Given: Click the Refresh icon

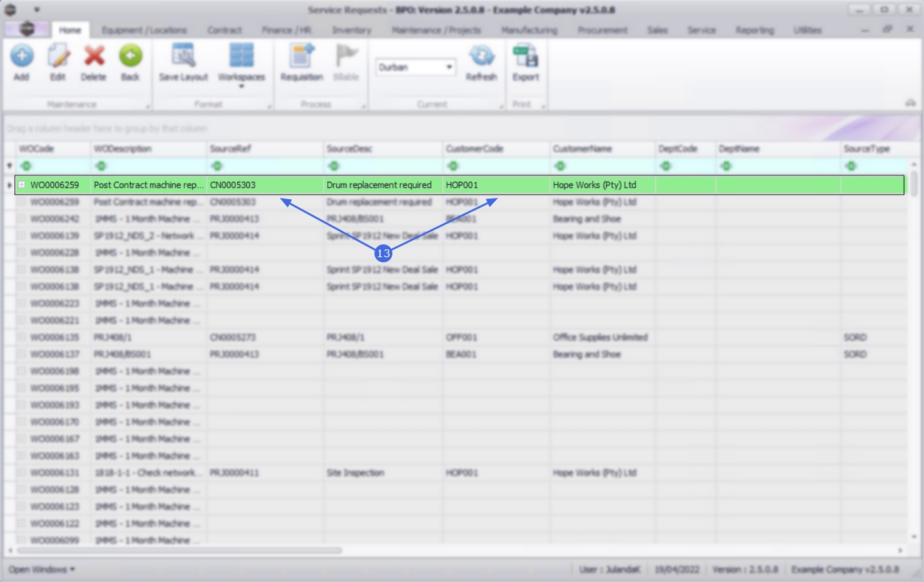Looking at the screenshot, I should click(x=481, y=56).
